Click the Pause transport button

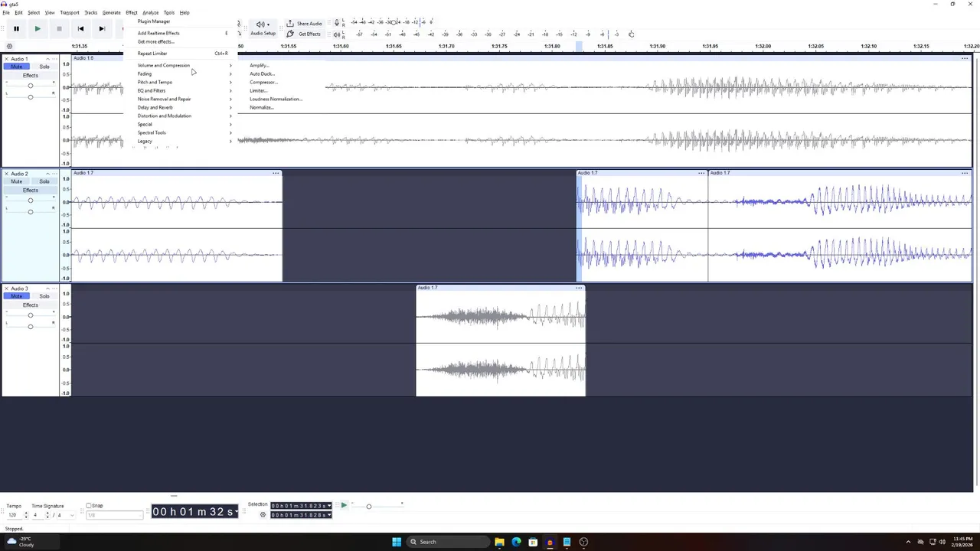[x=16, y=28]
